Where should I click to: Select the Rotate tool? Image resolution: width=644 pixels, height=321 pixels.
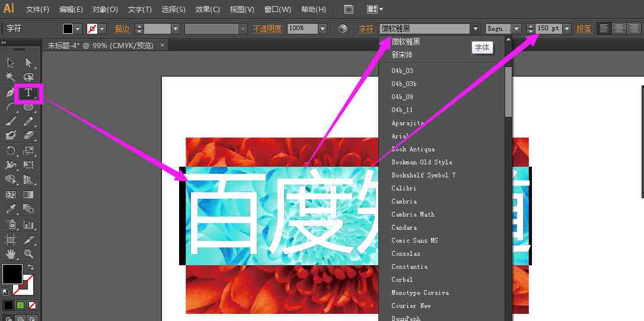pyautogui.click(x=11, y=151)
